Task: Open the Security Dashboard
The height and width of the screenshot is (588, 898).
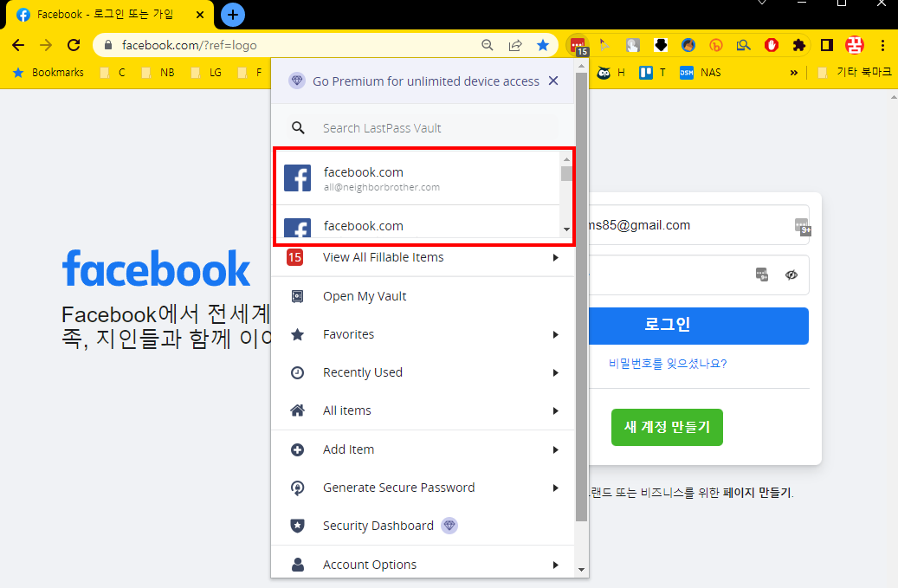Action: click(x=423, y=526)
